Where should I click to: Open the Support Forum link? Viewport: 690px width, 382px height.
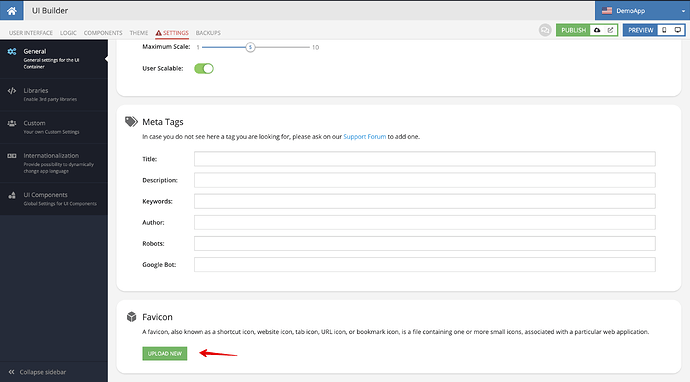(364, 137)
